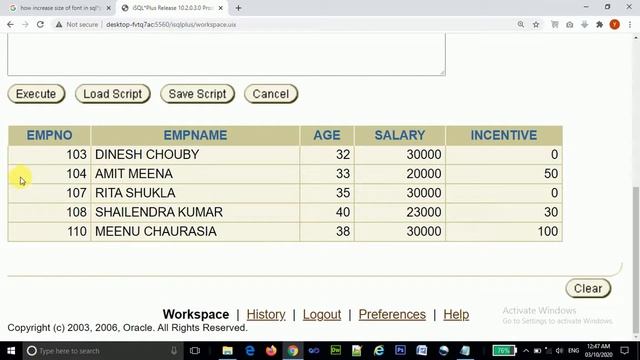This screenshot has height=360, width=640.
Task: Click the Load Script button
Action: [113, 94]
